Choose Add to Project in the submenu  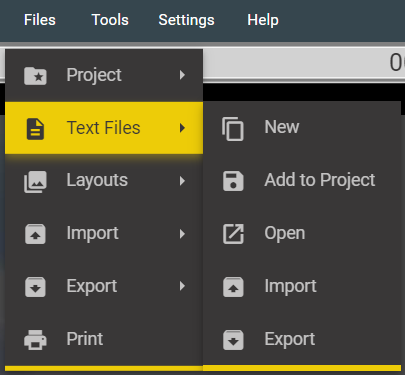(x=320, y=181)
